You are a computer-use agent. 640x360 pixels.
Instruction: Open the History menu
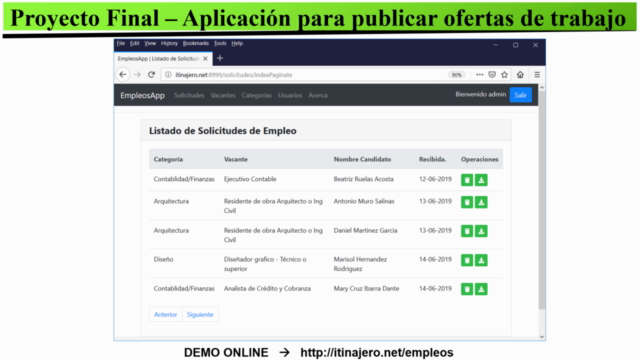[x=169, y=43]
